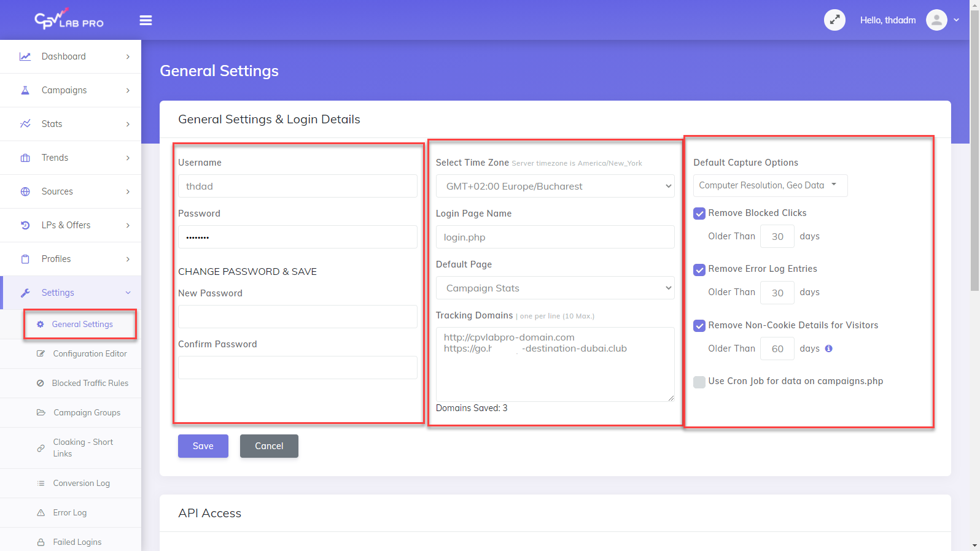This screenshot has height=551, width=980.
Task: Toggle fullscreen with the expand arrows icon
Action: (834, 20)
